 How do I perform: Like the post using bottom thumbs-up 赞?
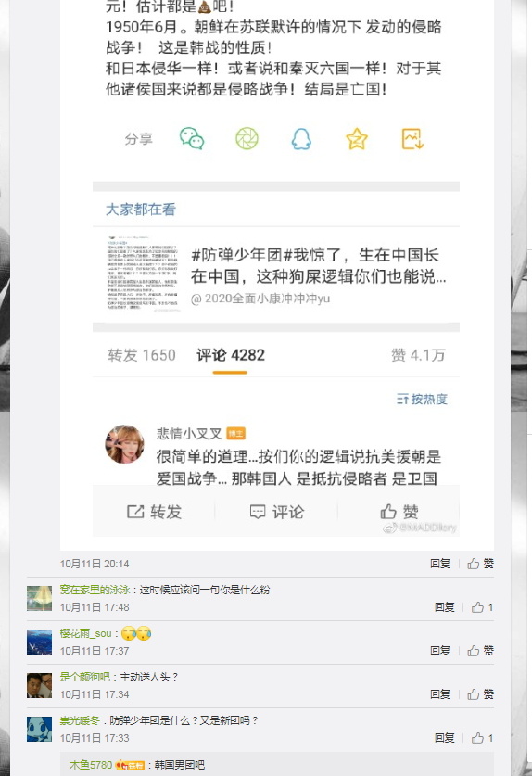click(399, 512)
